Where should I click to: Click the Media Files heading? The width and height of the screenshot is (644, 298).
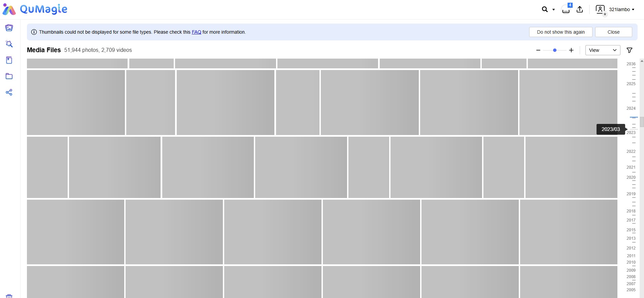click(44, 50)
